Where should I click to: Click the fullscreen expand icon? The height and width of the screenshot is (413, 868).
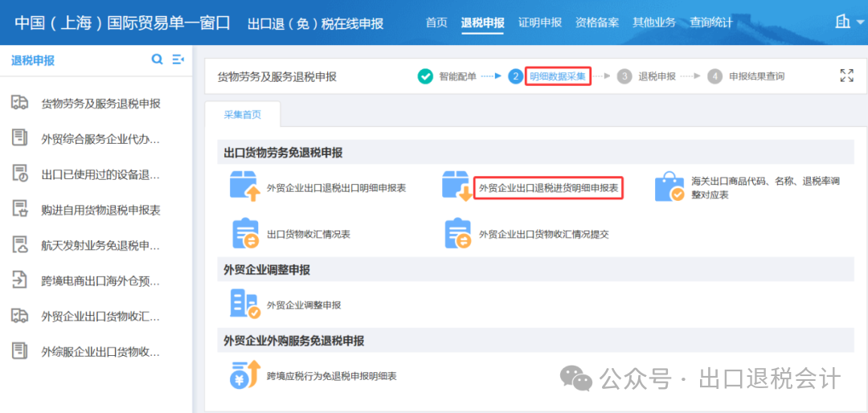(x=846, y=76)
